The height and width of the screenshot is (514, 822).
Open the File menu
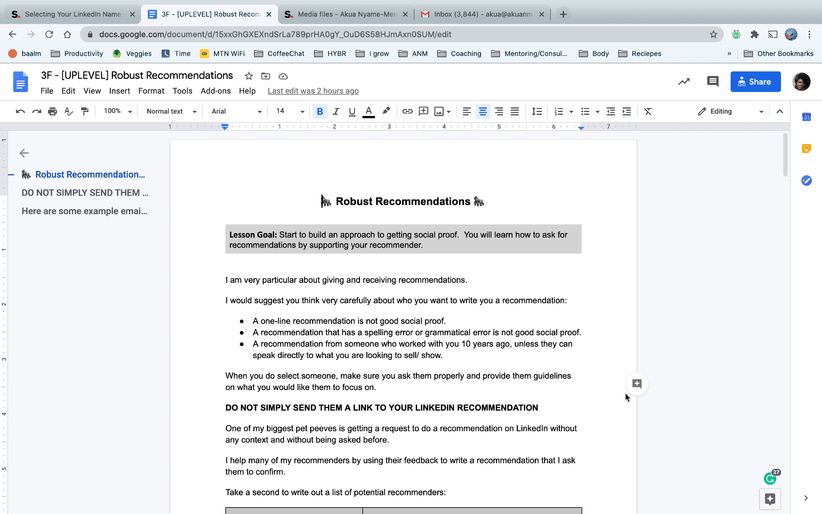click(x=47, y=91)
